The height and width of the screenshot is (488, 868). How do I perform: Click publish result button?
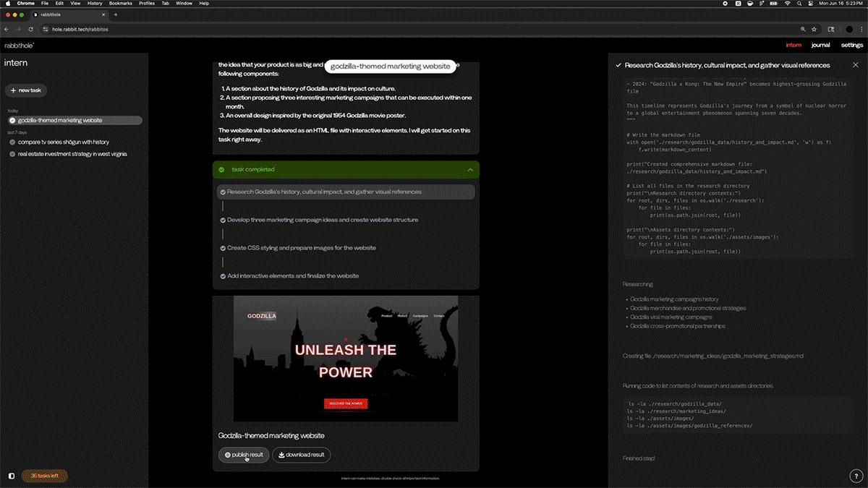pyautogui.click(x=244, y=455)
